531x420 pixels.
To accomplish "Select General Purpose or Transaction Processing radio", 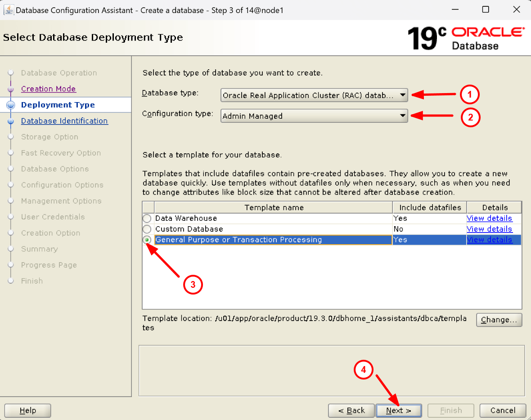I will pyautogui.click(x=147, y=240).
